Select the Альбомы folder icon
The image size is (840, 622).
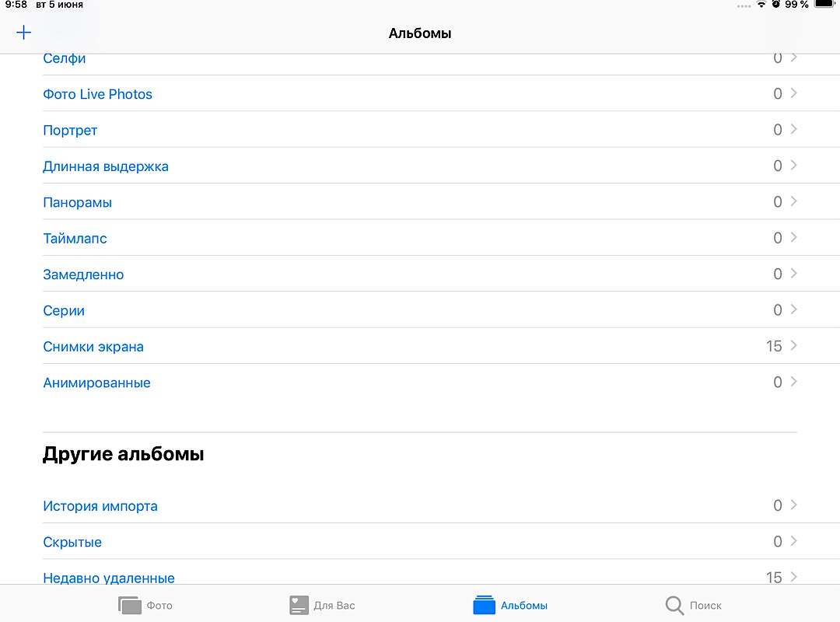[x=484, y=605]
